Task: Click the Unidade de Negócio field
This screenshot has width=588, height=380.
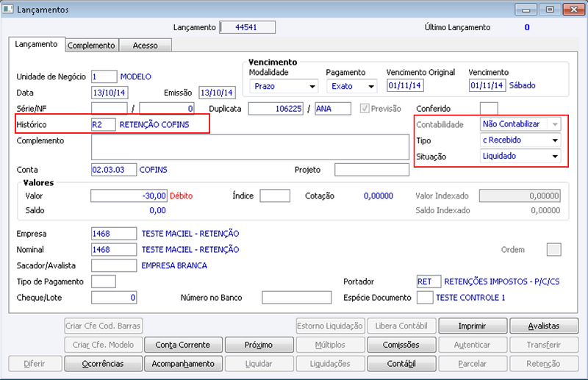Action: pos(104,77)
